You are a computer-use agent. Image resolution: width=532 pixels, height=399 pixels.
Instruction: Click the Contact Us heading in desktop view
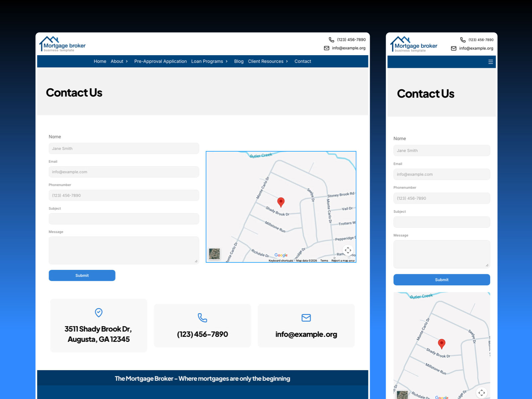(74, 93)
